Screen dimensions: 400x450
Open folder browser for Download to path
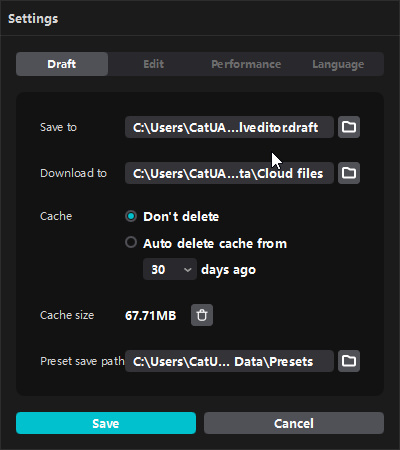tap(349, 173)
